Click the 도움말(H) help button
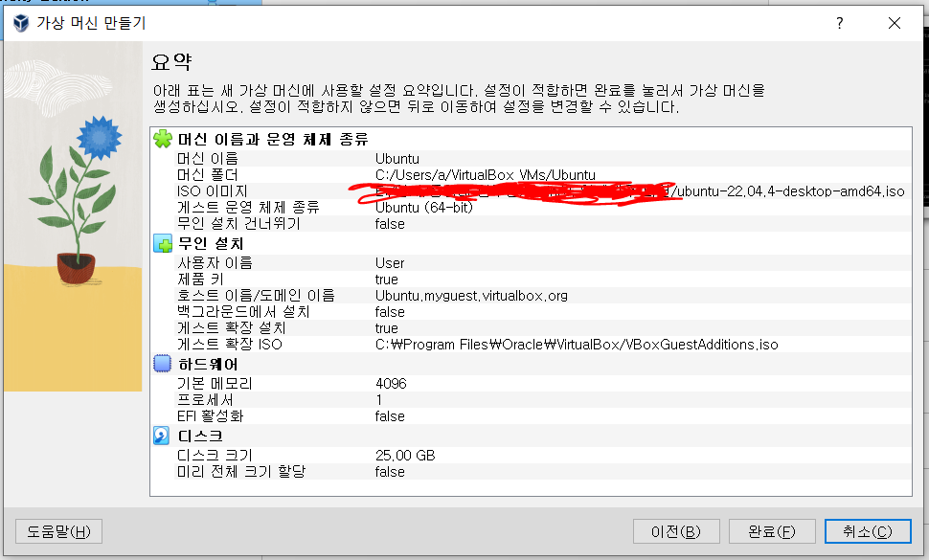 point(58,531)
